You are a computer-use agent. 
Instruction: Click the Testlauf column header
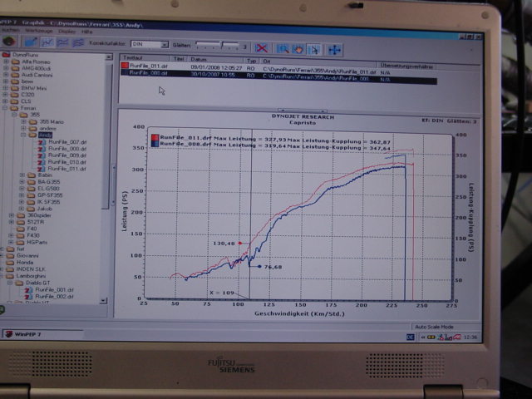click(133, 59)
